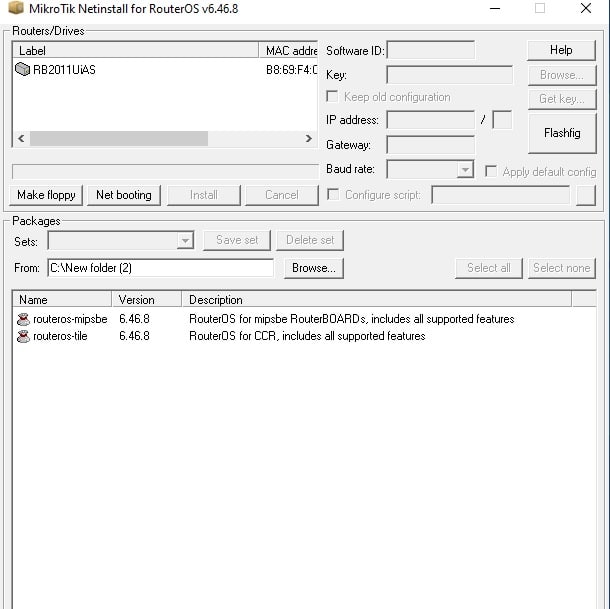The width and height of the screenshot is (610, 609).
Task: Click the Select all button
Action: coord(489,268)
